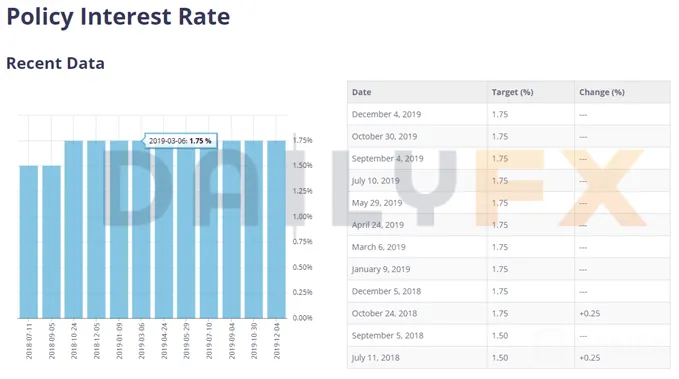Image resolution: width=679 pixels, height=379 pixels.
Task: Click the July 11, 2018 date cell
Action: (x=375, y=358)
